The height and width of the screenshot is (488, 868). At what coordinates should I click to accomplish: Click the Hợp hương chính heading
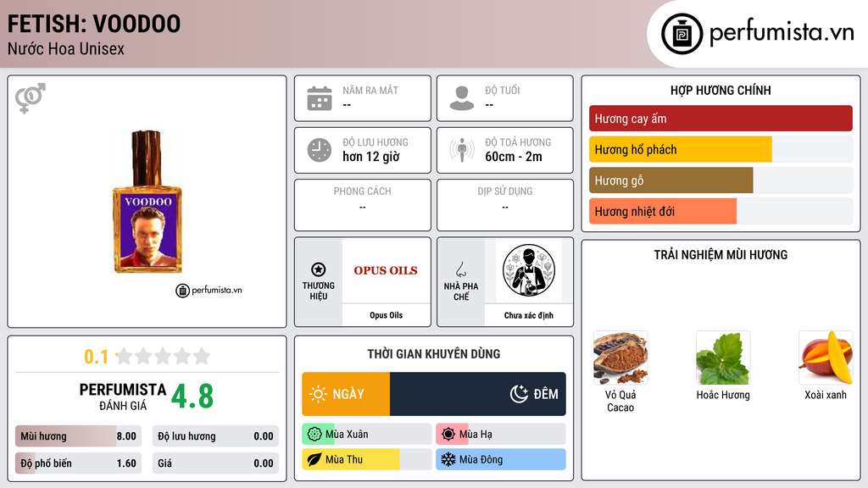click(721, 90)
